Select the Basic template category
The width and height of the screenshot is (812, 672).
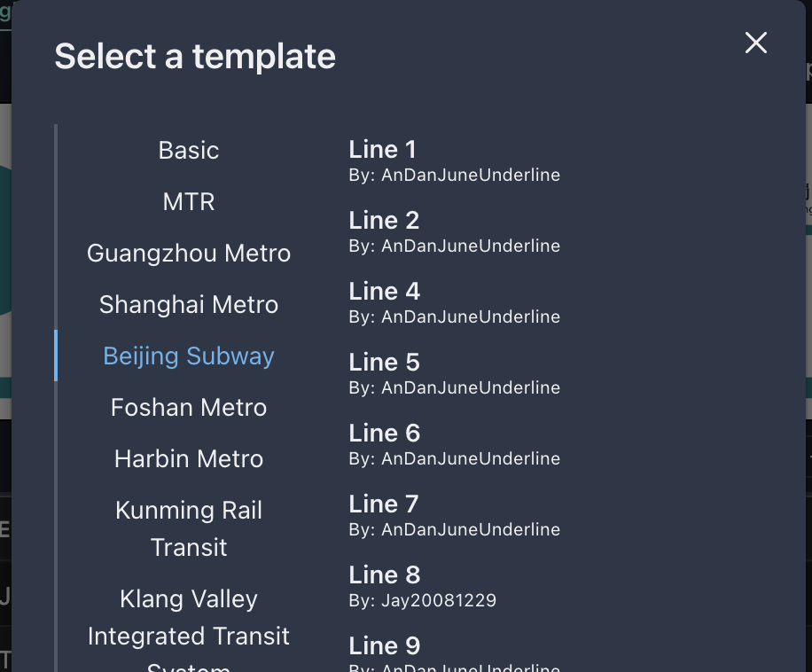point(188,150)
